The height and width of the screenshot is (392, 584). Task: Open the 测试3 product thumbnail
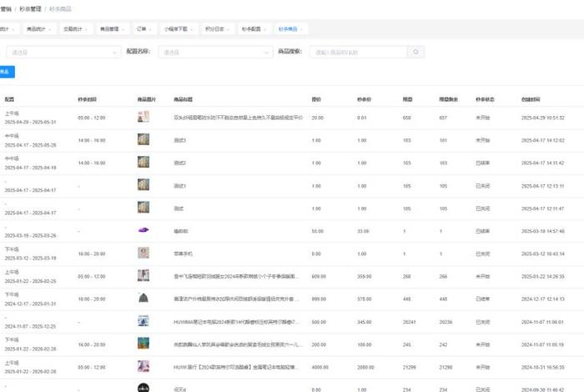(143, 139)
